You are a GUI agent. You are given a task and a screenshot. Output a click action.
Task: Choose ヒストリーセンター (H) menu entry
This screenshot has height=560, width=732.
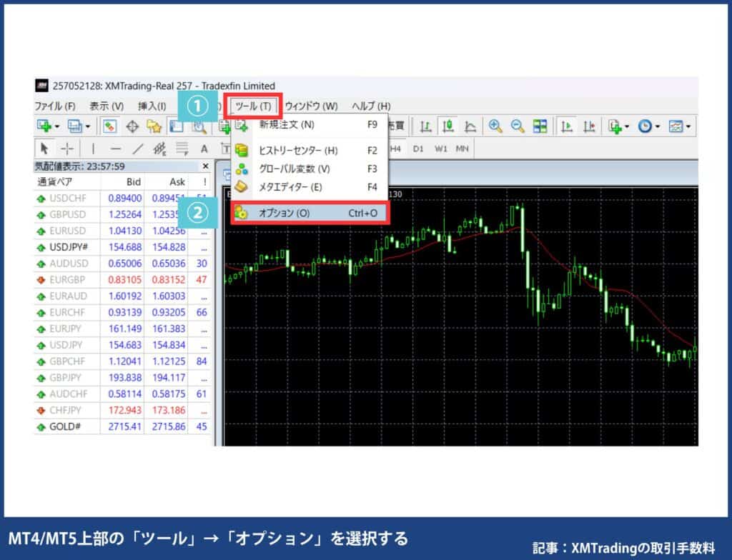pos(310,150)
